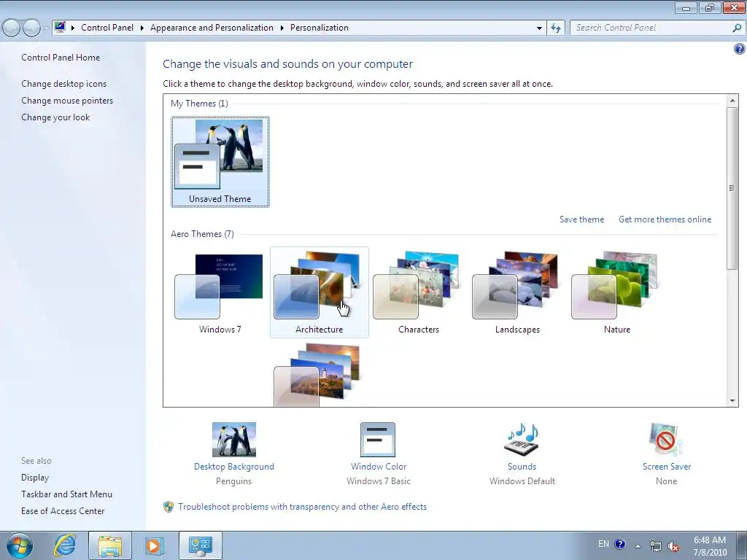
Task: Click the search magnifier icon
Action: click(737, 28)
